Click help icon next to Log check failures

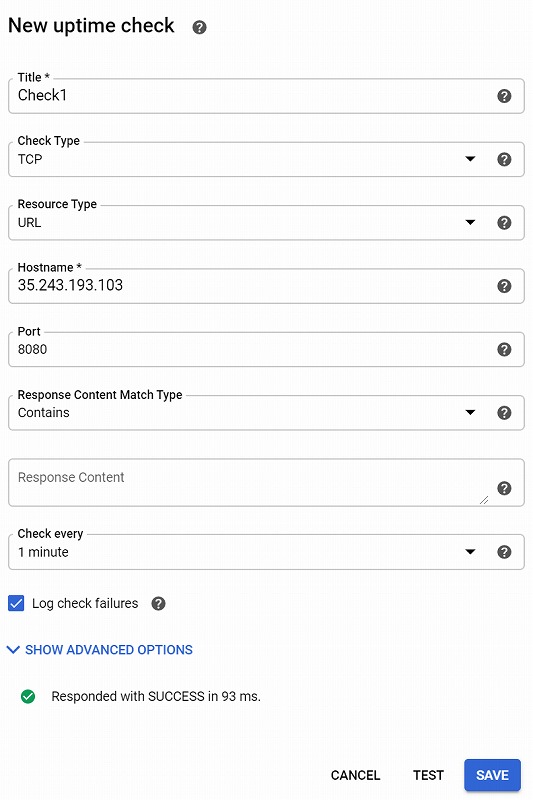pyautogui.click(x=159, y=604)
